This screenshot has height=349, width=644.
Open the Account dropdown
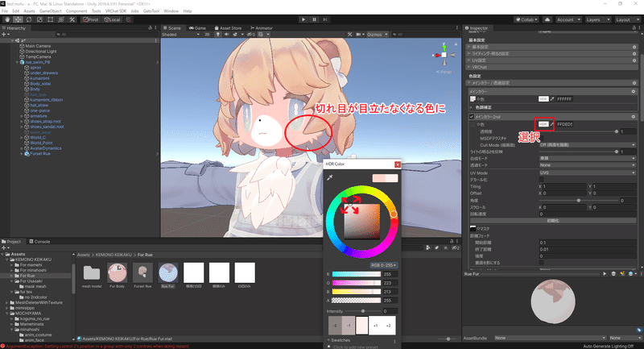pos(568,19)
